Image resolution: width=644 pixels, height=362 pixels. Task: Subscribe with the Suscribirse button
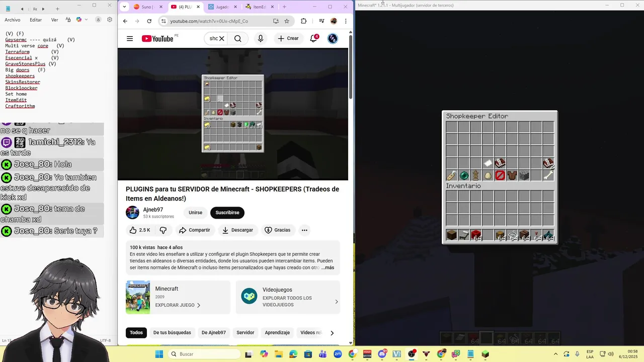click(227, 213)
